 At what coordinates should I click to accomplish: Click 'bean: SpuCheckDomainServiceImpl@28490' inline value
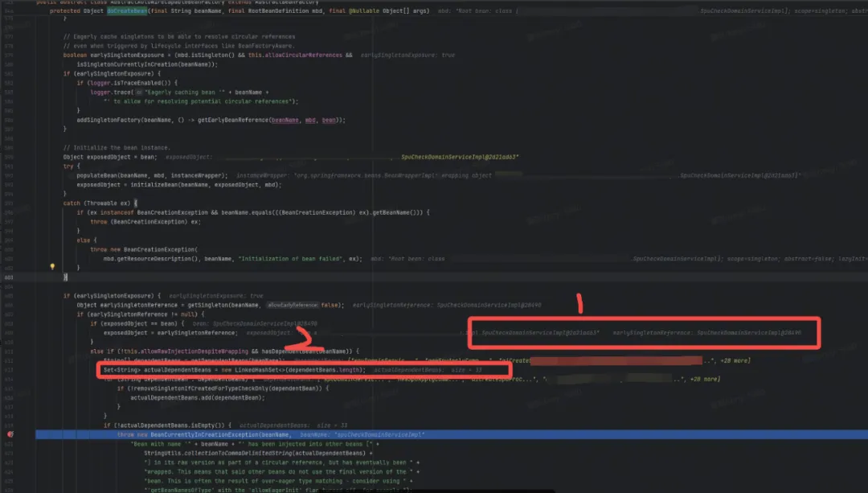point(256,323)
